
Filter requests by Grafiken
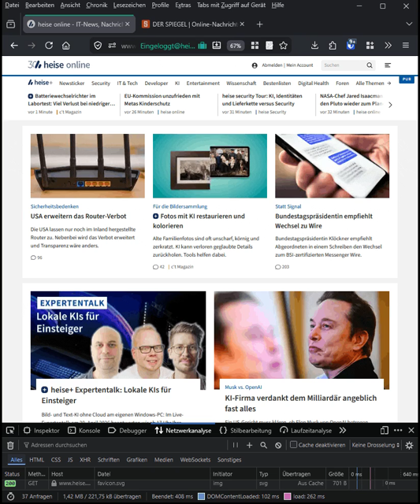click(x=136, y=460)
